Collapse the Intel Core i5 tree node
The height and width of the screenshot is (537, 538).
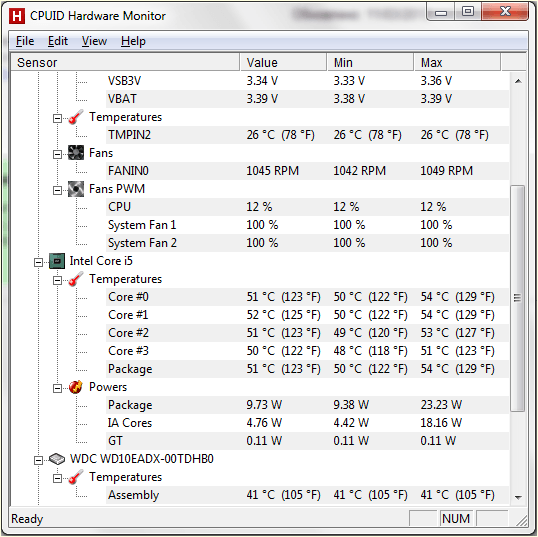coord(38,262)
